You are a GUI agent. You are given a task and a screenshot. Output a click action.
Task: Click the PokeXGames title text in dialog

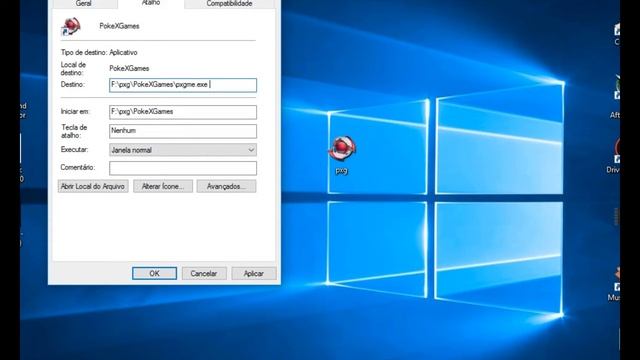(x=119, y=26)
